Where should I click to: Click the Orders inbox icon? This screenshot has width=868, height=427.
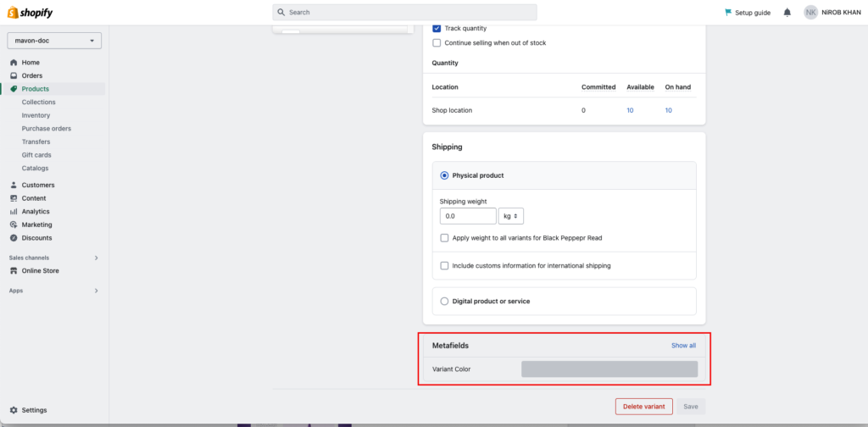(x=14, y=75)
